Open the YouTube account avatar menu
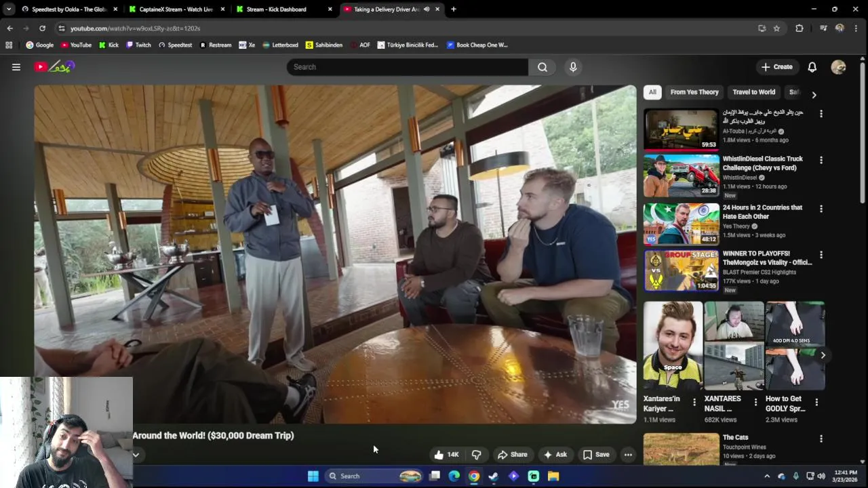The image size is (868, 488). click(838, 67)
